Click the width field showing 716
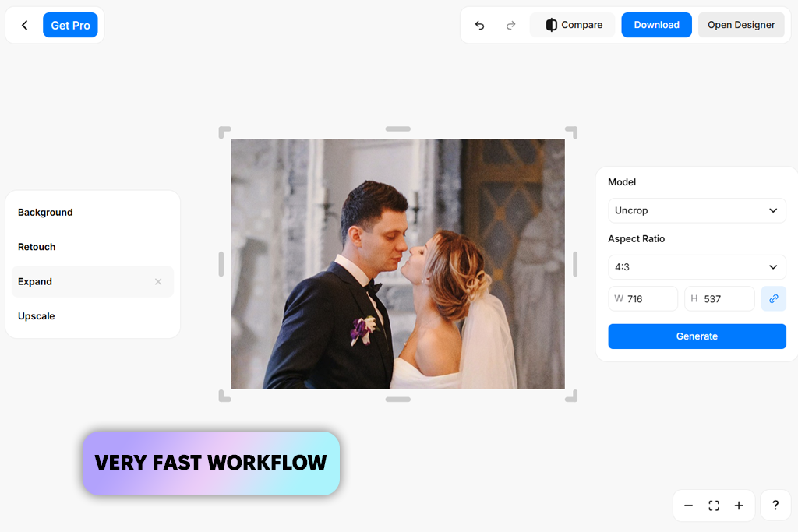Viewport: 798px width, 532px height. pyautogui.click(x=643, y=298)
